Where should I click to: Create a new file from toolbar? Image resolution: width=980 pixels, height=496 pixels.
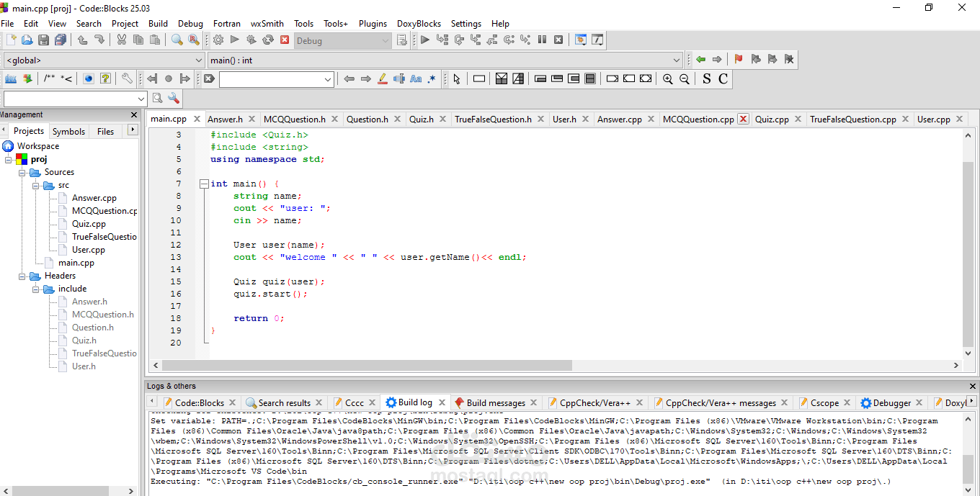(x=11, y=40)
